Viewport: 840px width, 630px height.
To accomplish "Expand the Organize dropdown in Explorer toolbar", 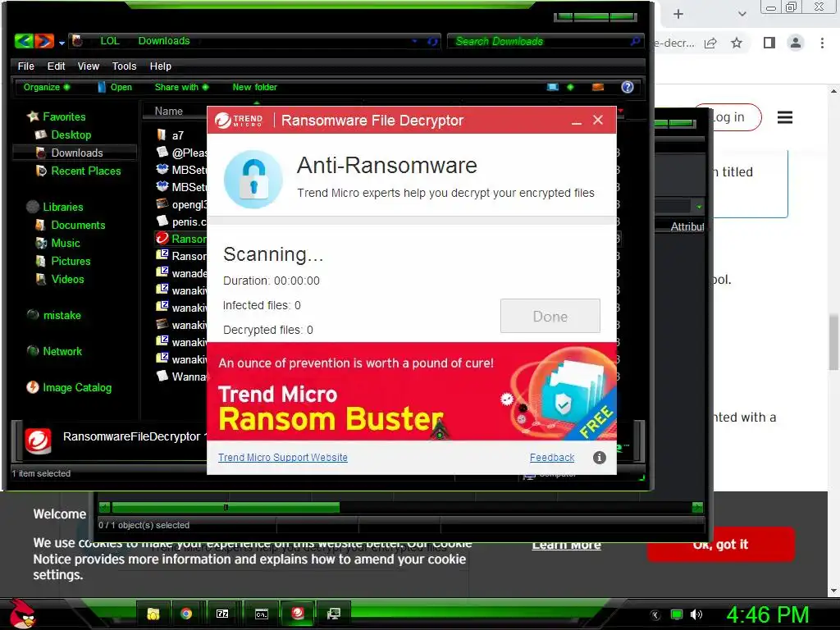I will (x=47, y=87).
